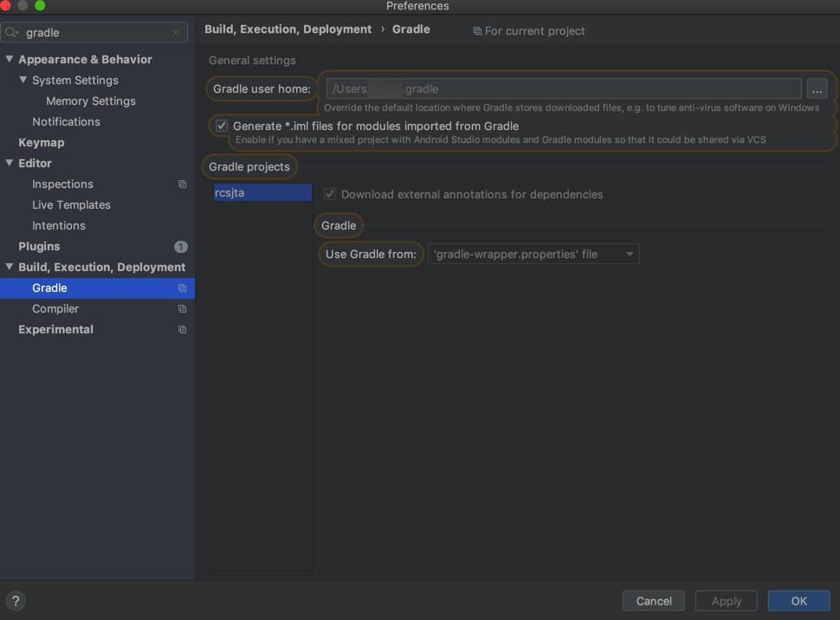Open help with the question mark button
The height and width of the screenshot is (620, 840).
pyautogui.click(x=16, y=601)
